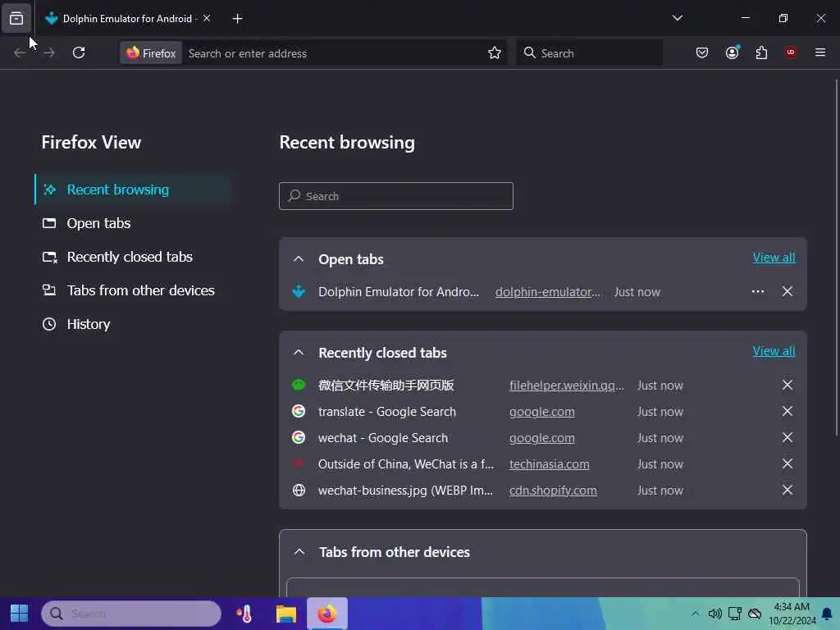The image size is (840, 630).
Task: Collapse the Recently closed tabs section
Action: (299, 353)
